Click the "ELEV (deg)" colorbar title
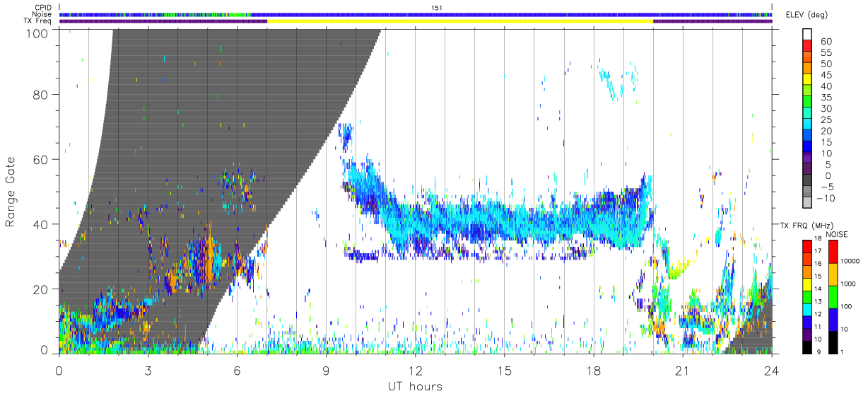Screen dimensions: 868x401 tap(807, 15)
